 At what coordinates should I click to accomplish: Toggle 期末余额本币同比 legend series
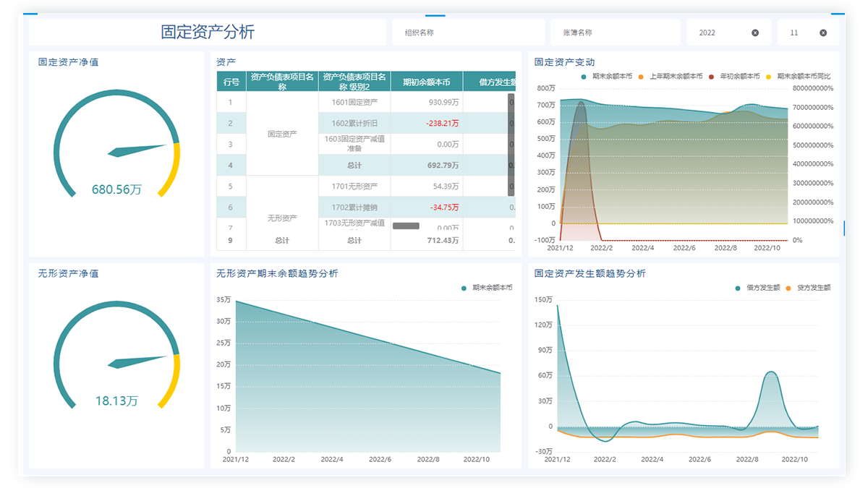click(x=799, y=76)
